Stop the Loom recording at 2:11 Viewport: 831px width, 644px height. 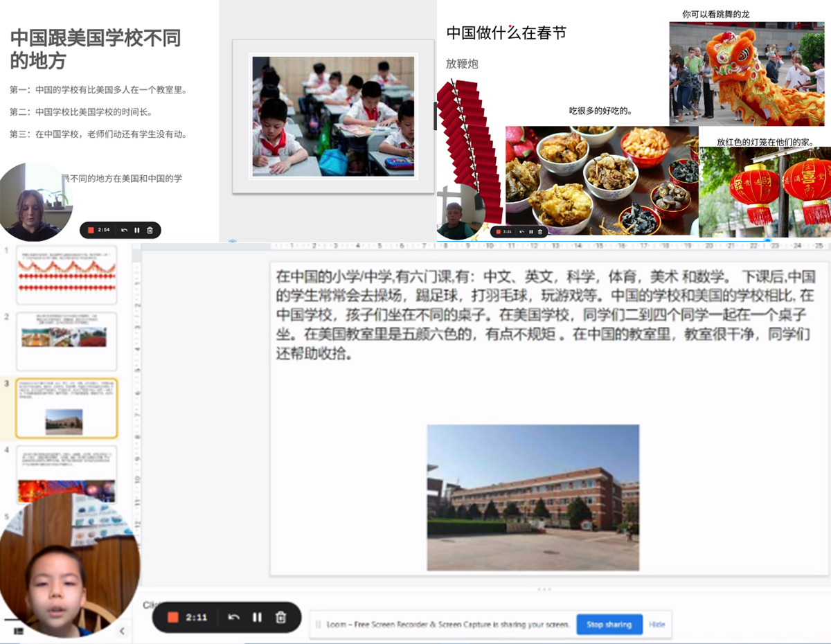coord(173,617)
